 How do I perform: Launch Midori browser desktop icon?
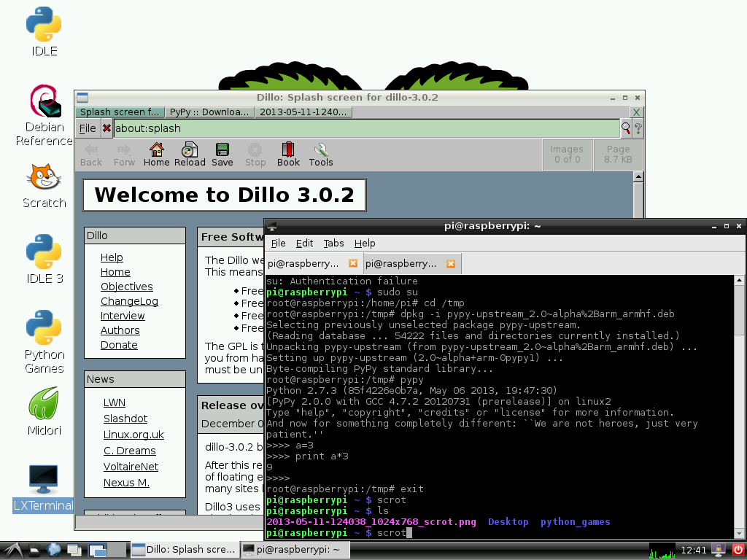point(44,411)
